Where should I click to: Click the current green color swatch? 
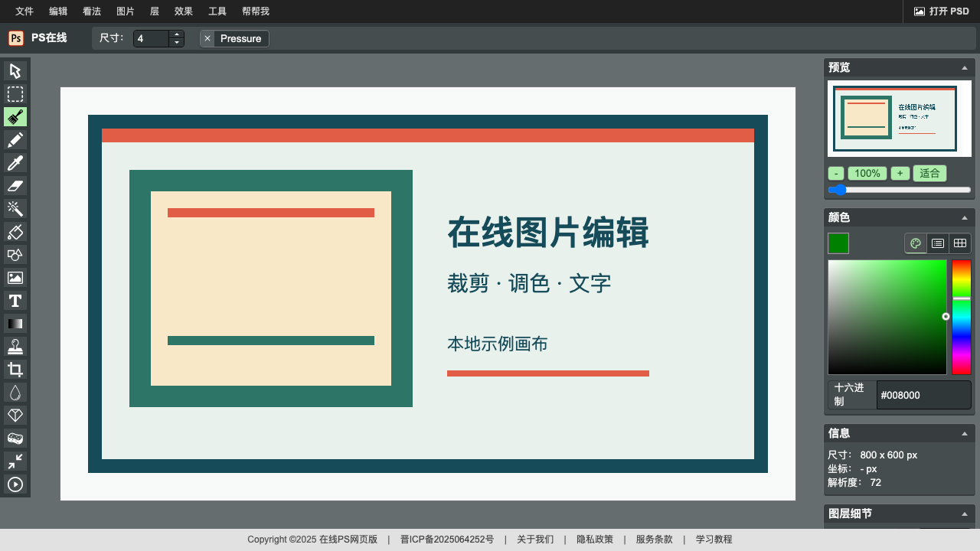[x=838, y=243]
